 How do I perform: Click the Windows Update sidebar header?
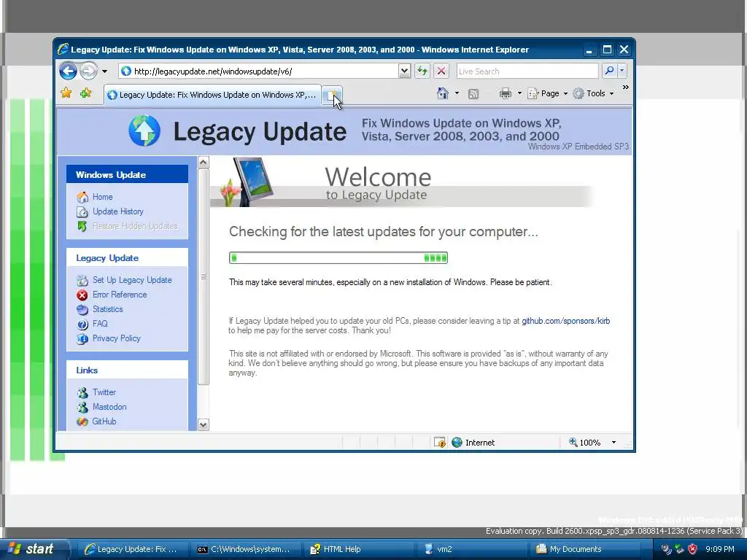coord(127,174)
